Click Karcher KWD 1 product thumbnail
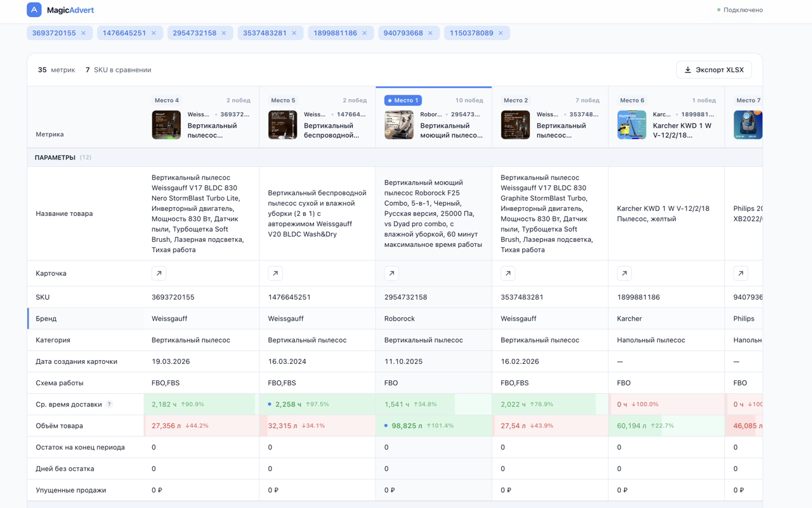The height and width of the screenshot is (508, 812). (x=632, y=125)
